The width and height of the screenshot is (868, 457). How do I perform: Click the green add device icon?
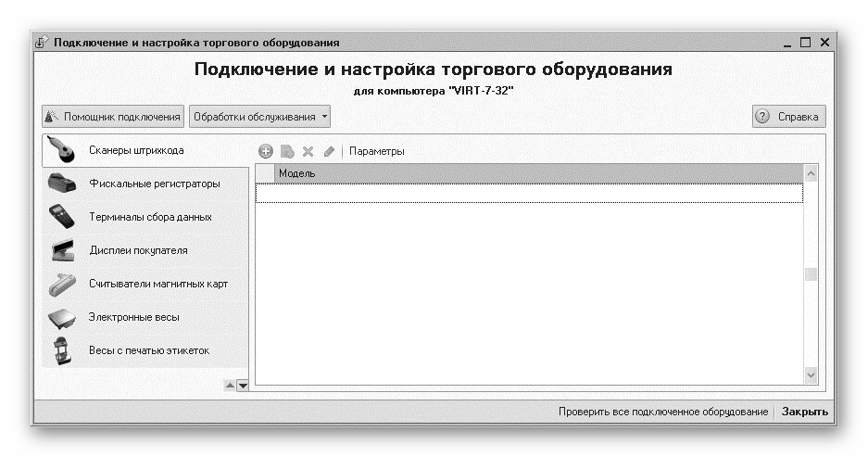[266, 151]
